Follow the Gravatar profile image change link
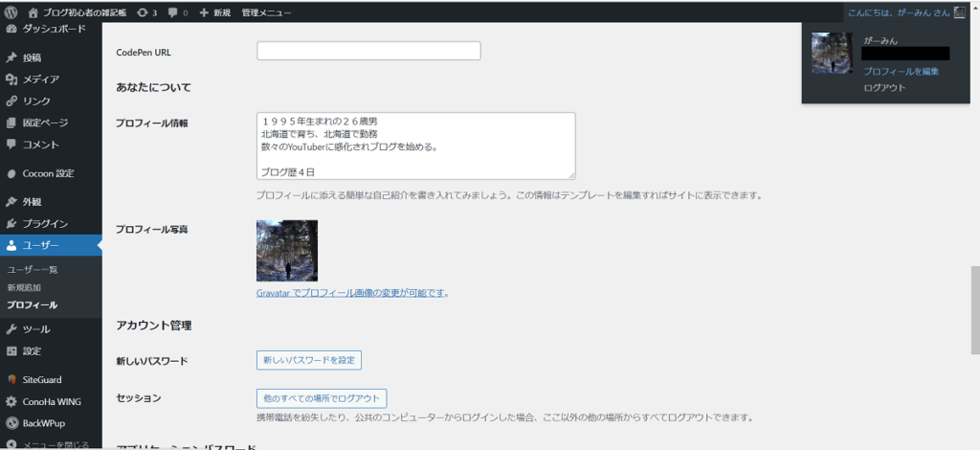The width and height of the screenshot is (980, 450). (x=350, y=293)
